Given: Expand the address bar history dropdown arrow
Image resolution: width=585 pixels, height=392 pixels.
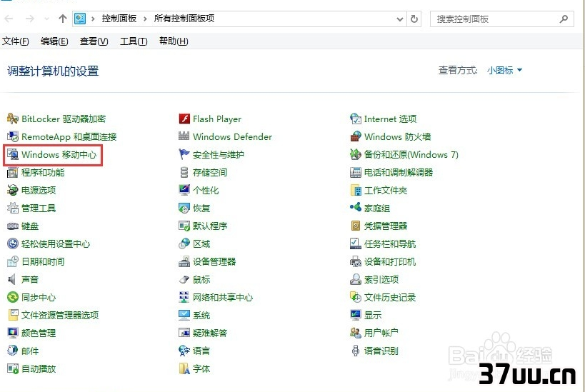Looking at the screenshot, I should click(x=399, y=19).
